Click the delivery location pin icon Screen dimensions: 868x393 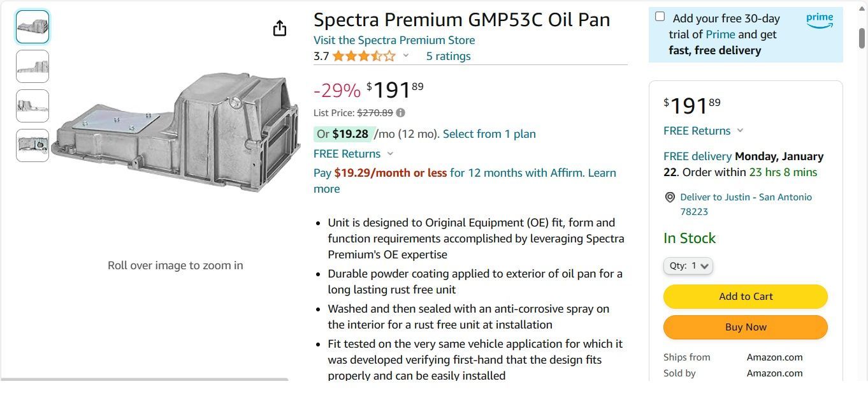[670, 198]
